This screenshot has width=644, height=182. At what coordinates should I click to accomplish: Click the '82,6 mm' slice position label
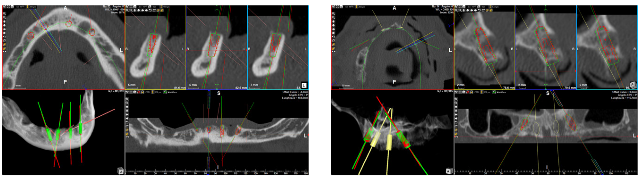point(241,88)
